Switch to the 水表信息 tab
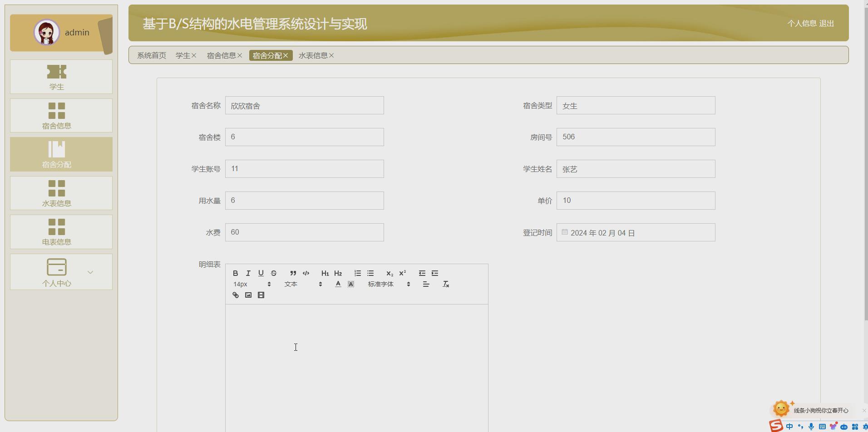 tap(313, 55)
